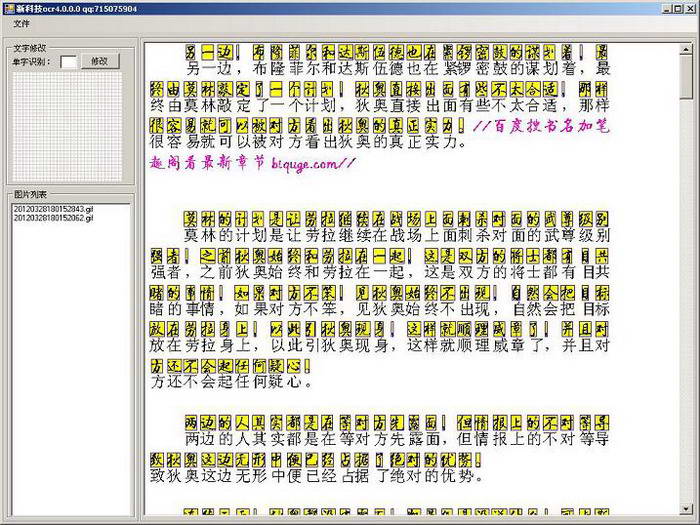Click the 修改 button
700x525 pixels.
point(100,61)
